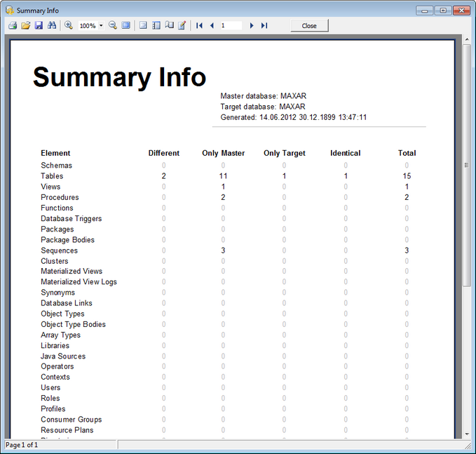Image resolution: width=476 pixels, height=454 pixels.
Task: Switch to full screen view icon
Action: [126, 25]
